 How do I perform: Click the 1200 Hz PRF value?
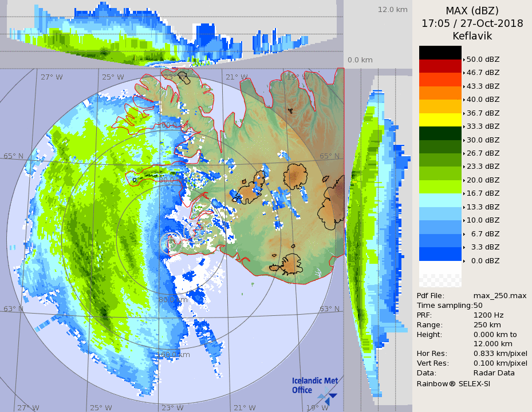tap(488, 315)
